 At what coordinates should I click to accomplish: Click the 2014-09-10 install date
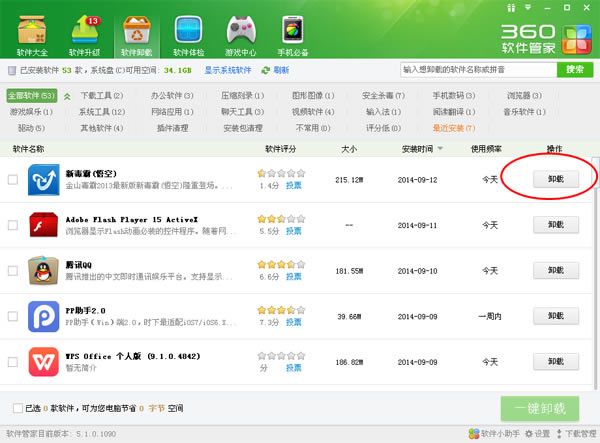tap(417, 271)
